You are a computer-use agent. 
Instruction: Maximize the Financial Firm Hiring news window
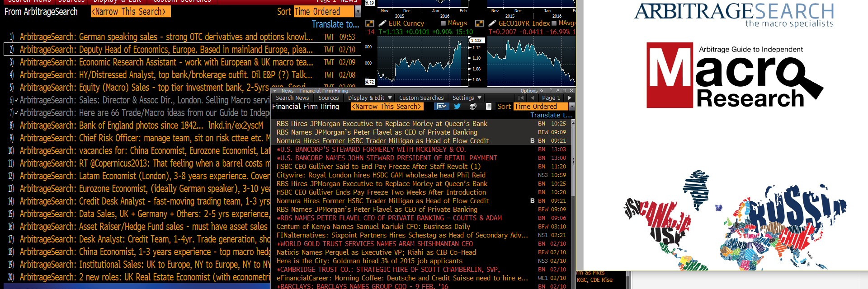pos(564,91)
